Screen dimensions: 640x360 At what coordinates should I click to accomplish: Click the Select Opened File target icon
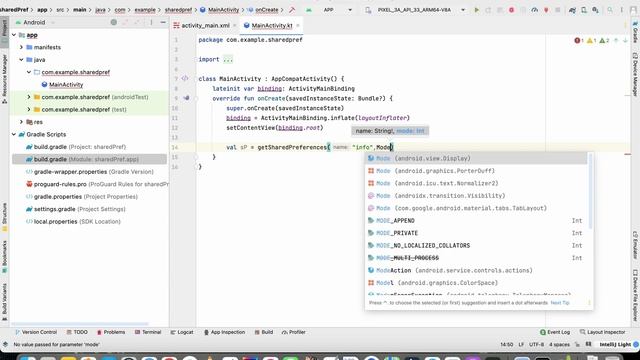pos(113,22)
